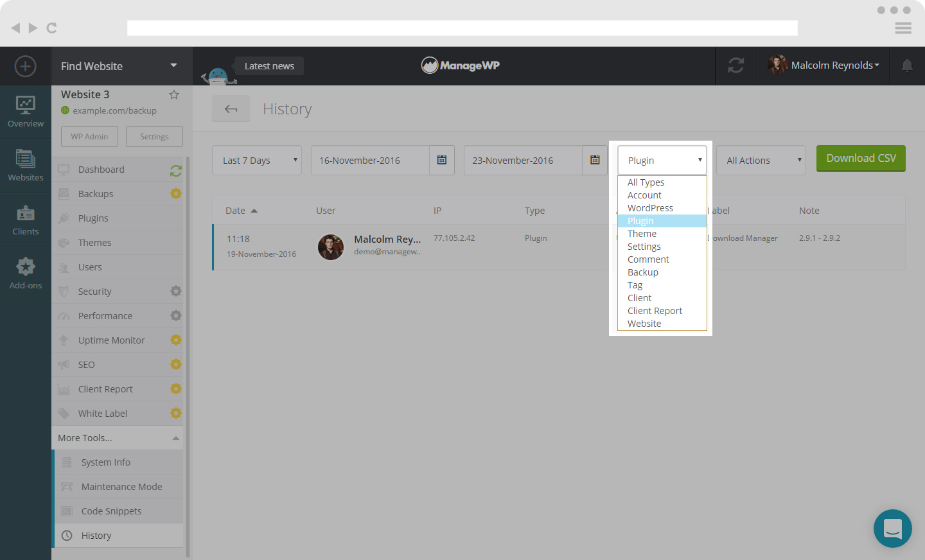Click the Performance gear icon

click(x=176, y=315)
